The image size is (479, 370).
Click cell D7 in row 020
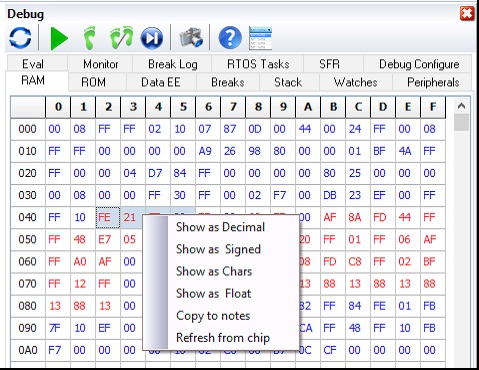(x=158, y=173)
